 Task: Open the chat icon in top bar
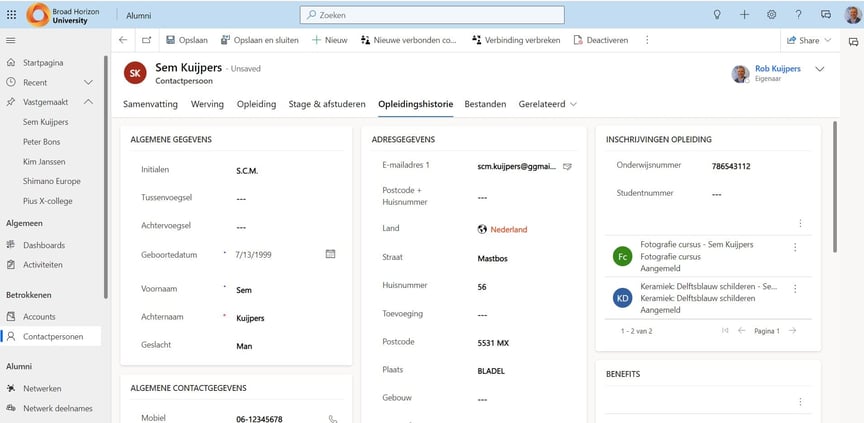pyautogui.click(x=825, y=15)
